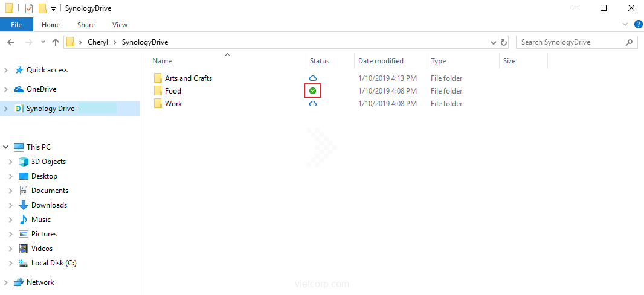
Task: Click the Synology Drive icon in sidebar
Action: [x=19, y=109]
